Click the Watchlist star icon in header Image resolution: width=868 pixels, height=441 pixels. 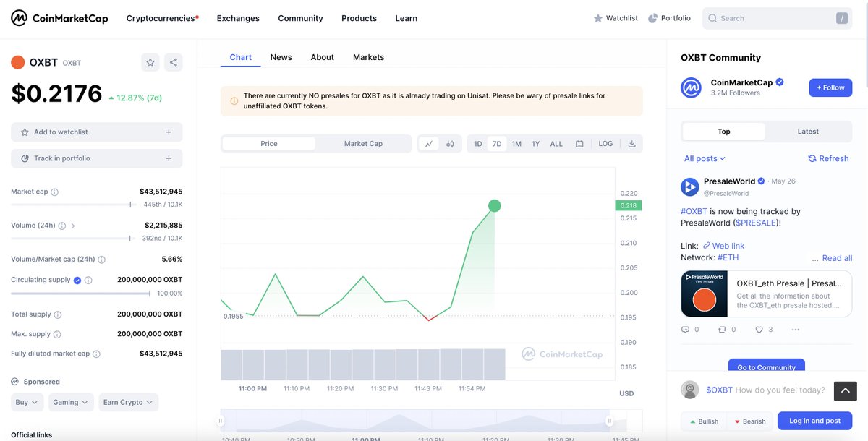(x=597, y=18)
